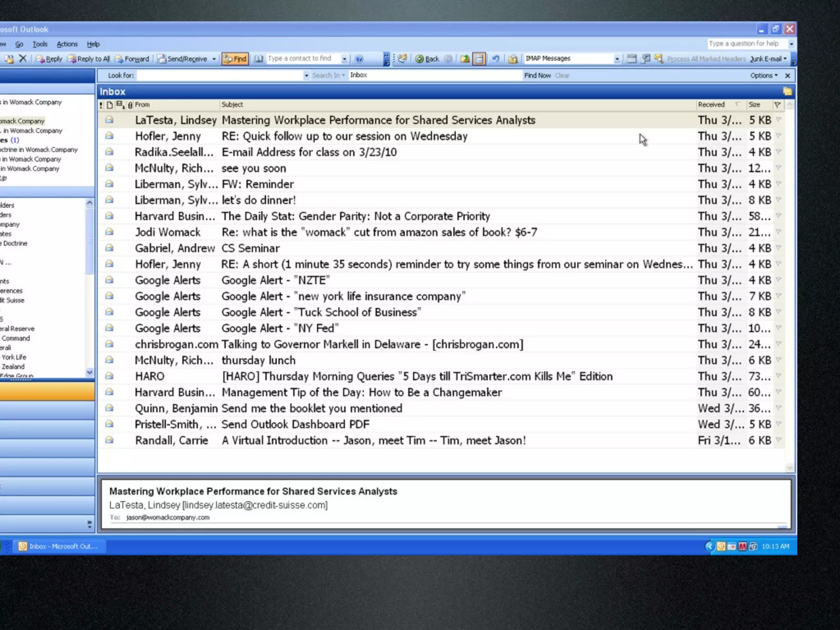Open the Tools menu

[40, 44]
